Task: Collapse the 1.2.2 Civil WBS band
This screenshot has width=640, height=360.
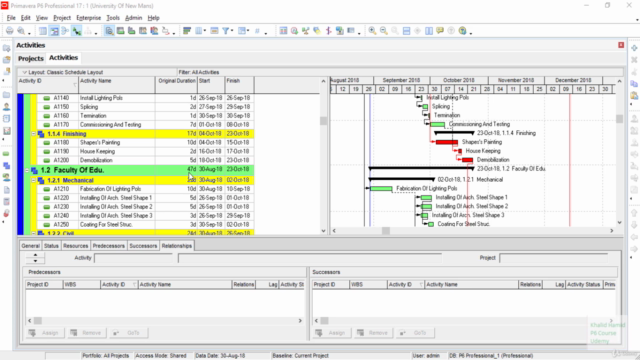Action: pyautogui.click(x=33, y=233)
